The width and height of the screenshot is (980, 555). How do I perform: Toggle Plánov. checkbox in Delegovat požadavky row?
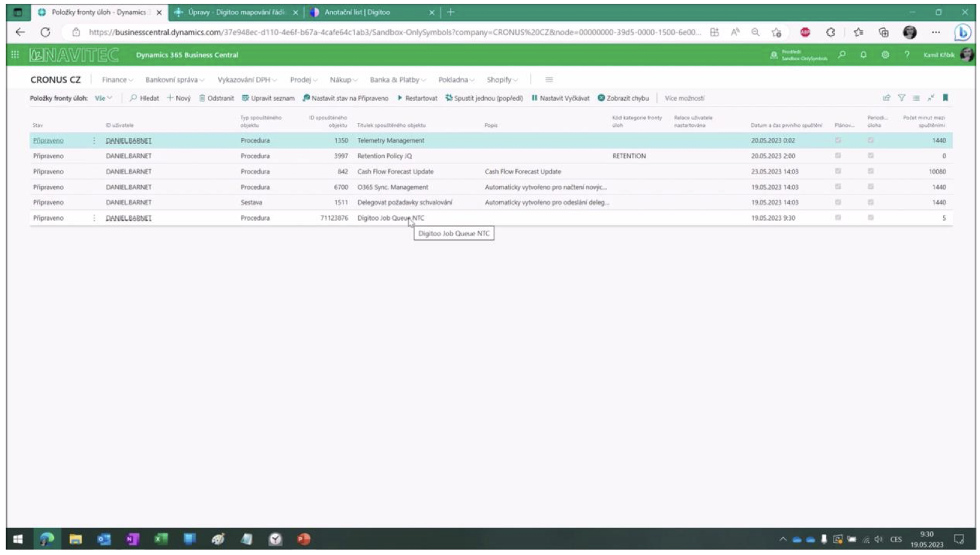click(x=837, y=202)
